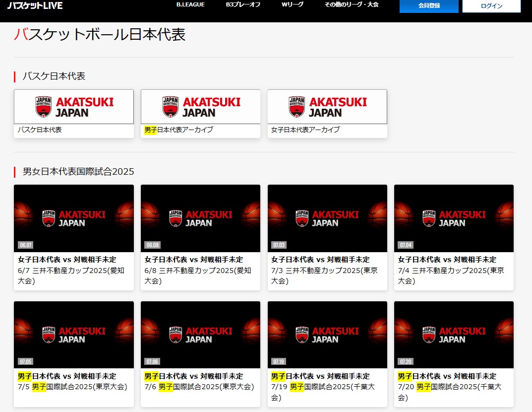Viewport: 532px width, 412px height.
Task: Open the 07.06 match thumbnail
Action: [x=200, y=335]
